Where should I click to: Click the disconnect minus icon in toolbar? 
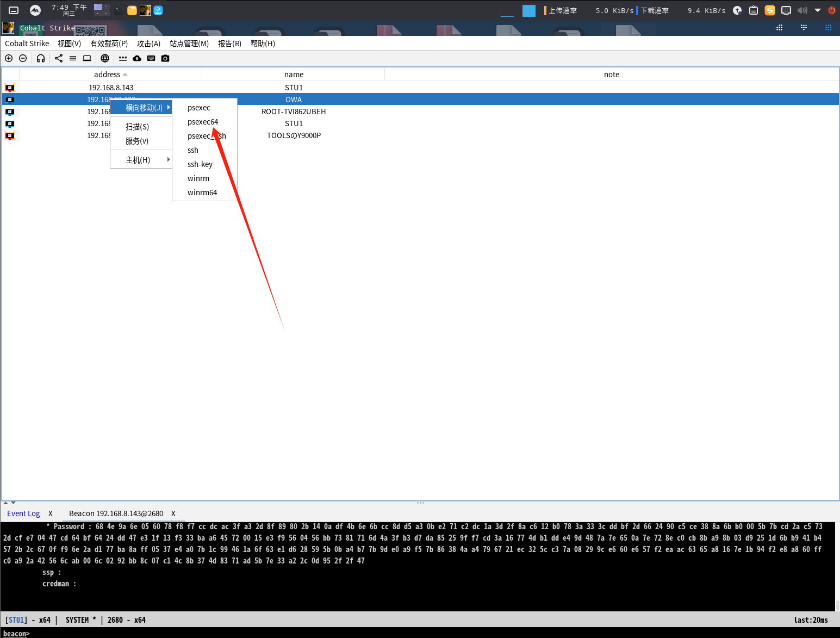pos(23,58)
